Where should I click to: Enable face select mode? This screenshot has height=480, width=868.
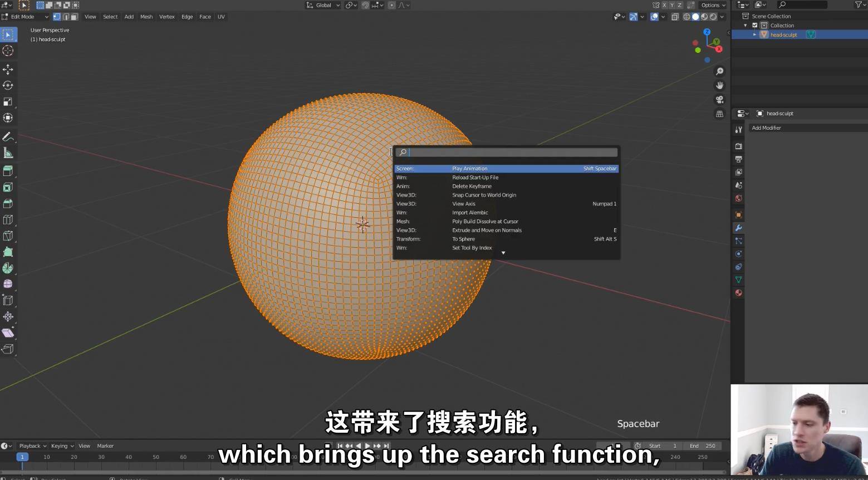(74, 17)
